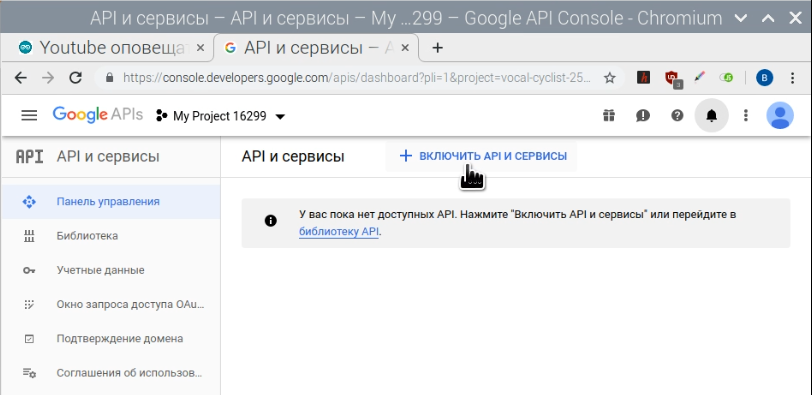The width and height of the screenshot is (812, 395).
Task: Open the black 'h' browser extension
Action: [x=644, y=78]
